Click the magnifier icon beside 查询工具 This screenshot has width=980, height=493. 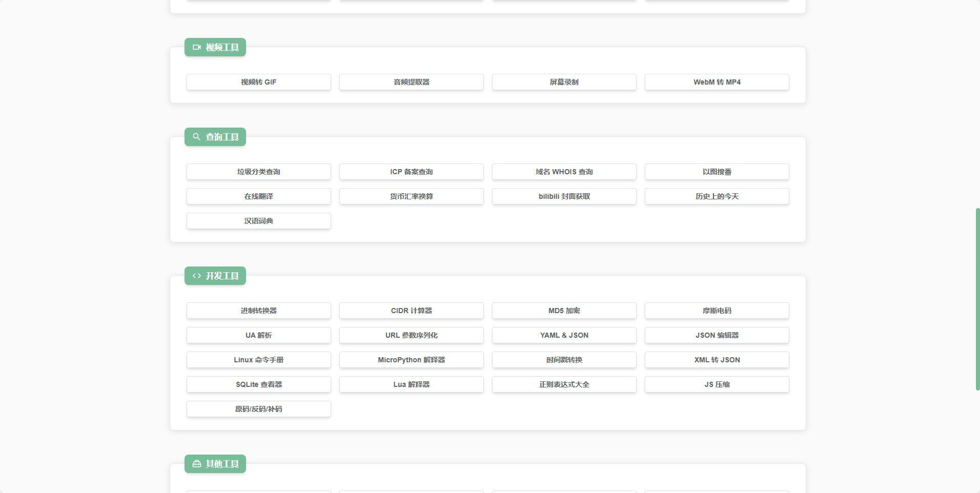[196, 137]
